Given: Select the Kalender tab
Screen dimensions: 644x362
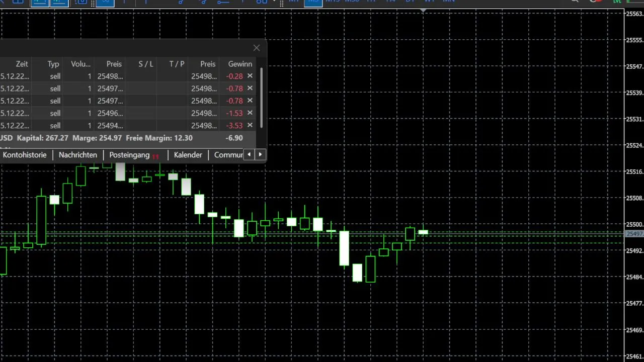Looking at the screenshot, I should [188, 155].
